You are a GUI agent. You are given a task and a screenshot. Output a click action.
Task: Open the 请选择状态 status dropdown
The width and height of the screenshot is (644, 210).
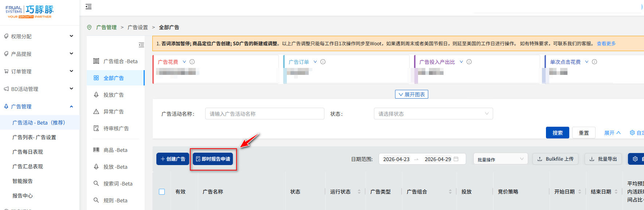(x=433, y=114)
